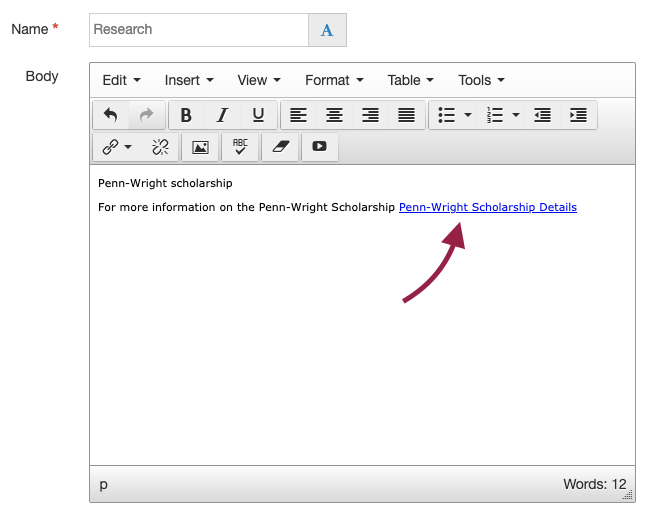Insert an image into the body

(x=200, y=147)
